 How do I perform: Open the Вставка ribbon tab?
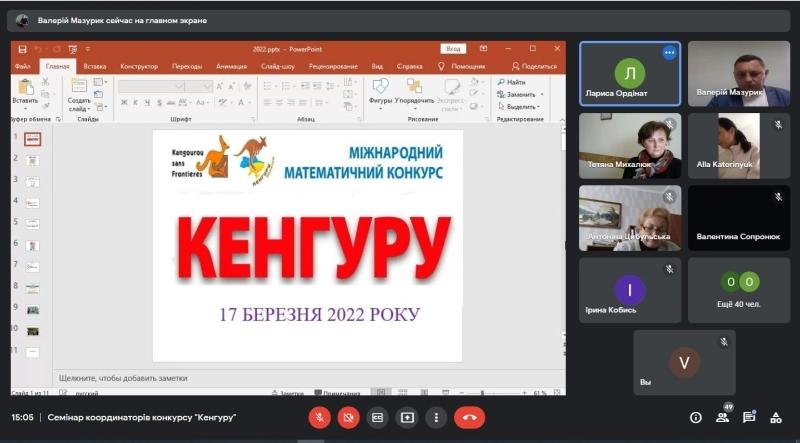point(95,66)
